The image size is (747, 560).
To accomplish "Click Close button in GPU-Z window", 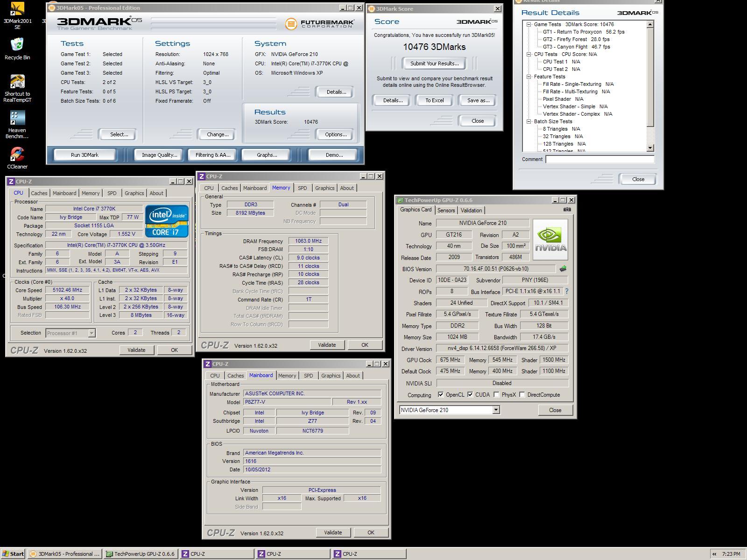I will [555, 410].
